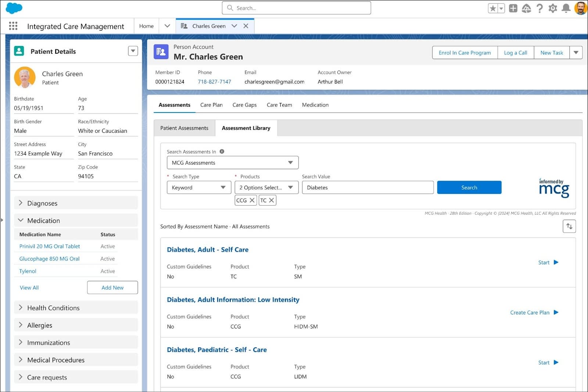Open Diabetes, Adult Information: Low Intensity
The image size is (588, 392).
point(233,300)
